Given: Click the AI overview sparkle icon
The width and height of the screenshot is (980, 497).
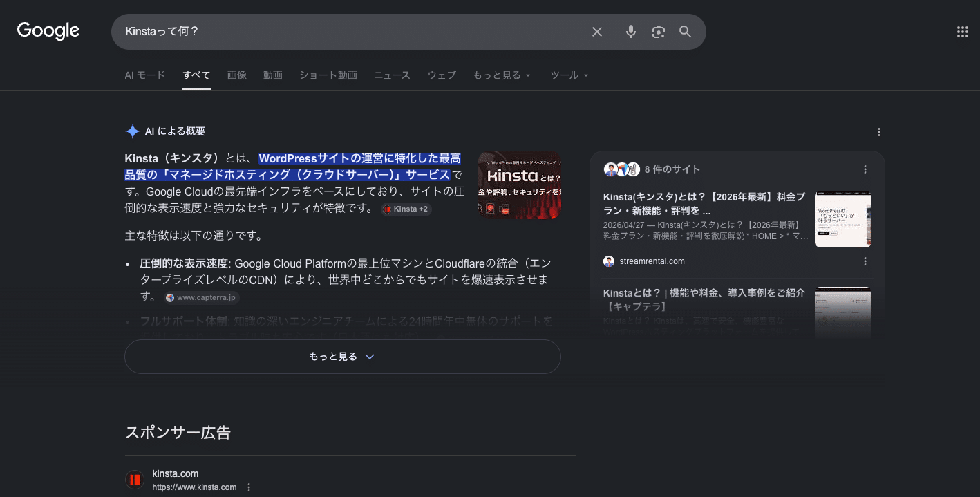Looking at the screenshot, I should pos(133,131).
